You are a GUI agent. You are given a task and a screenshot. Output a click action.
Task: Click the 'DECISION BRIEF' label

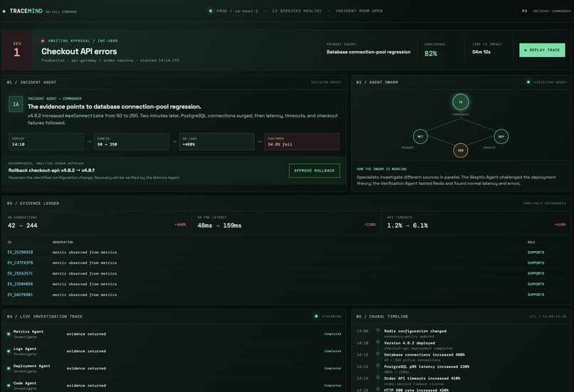tap(325, 83)
